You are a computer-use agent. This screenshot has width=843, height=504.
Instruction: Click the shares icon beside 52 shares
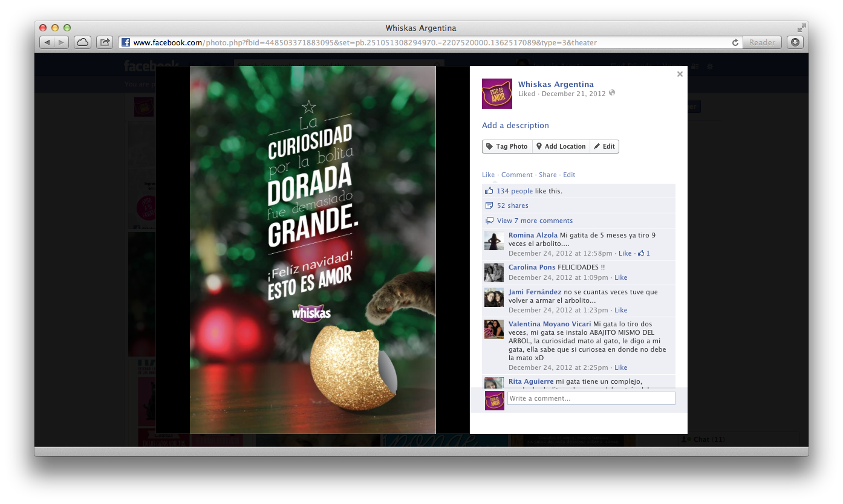click(x=489, y=205)
